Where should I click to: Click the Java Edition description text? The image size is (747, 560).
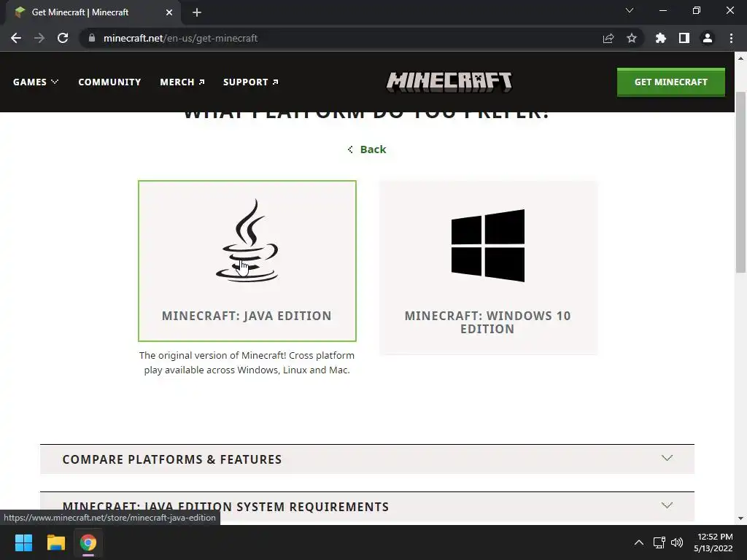tap(247, 362)
